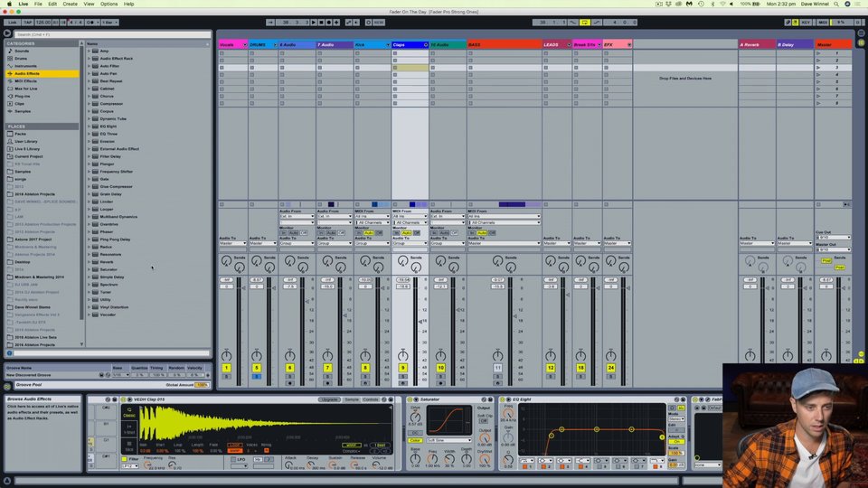Click the Claps track volume fader handle
868x488 pixels.
click(x=421, y=321)
